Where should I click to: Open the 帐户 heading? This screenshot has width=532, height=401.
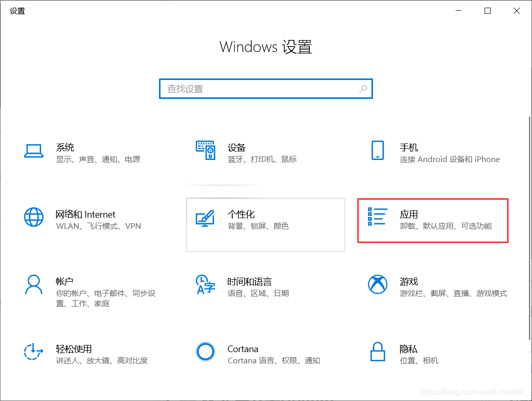point(65,281)
